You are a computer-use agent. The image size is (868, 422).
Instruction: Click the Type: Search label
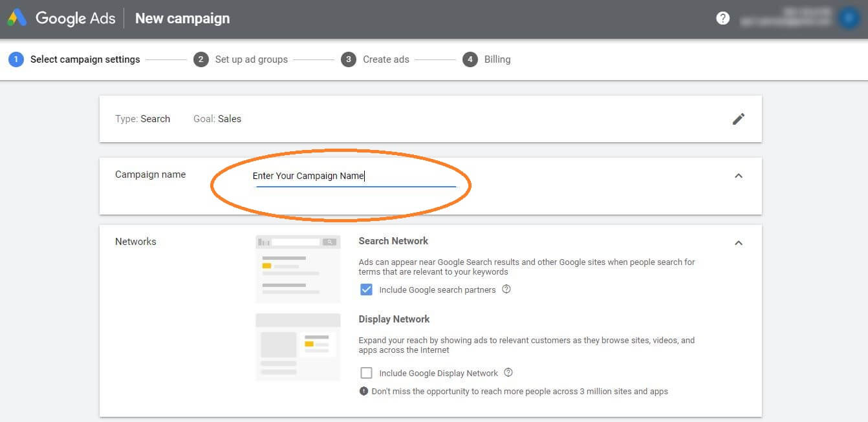(x=143, y=119)
